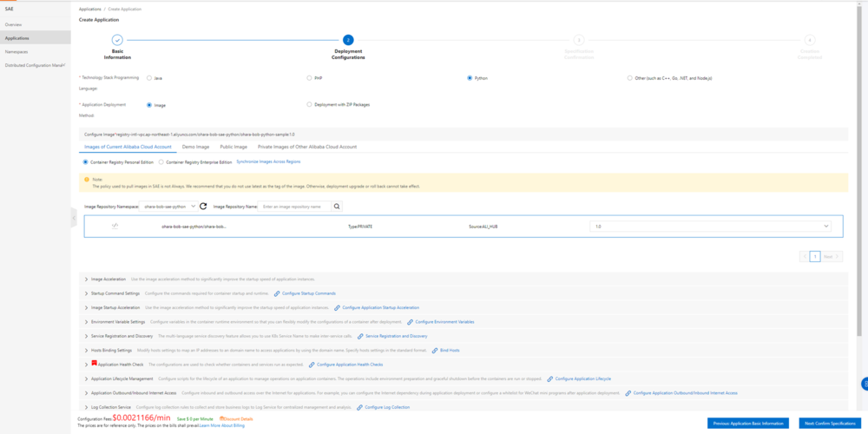The width and height of the screenshot is (868, 434).
Task: Click the red flag on Application Health Check
Action: [x=94, y=364]
